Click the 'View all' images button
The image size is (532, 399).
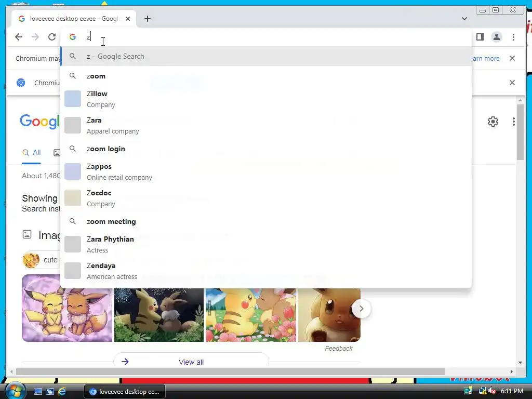click(191, 362)
